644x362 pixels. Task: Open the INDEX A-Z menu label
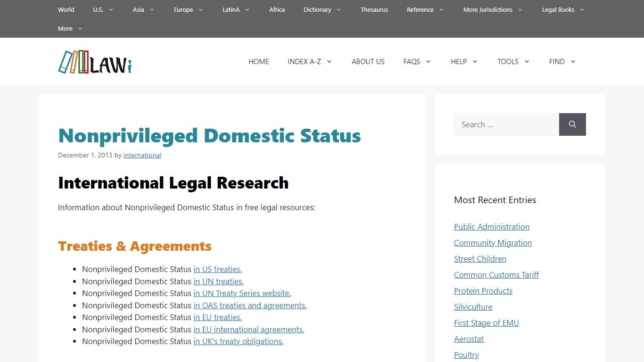click(305, 61)
